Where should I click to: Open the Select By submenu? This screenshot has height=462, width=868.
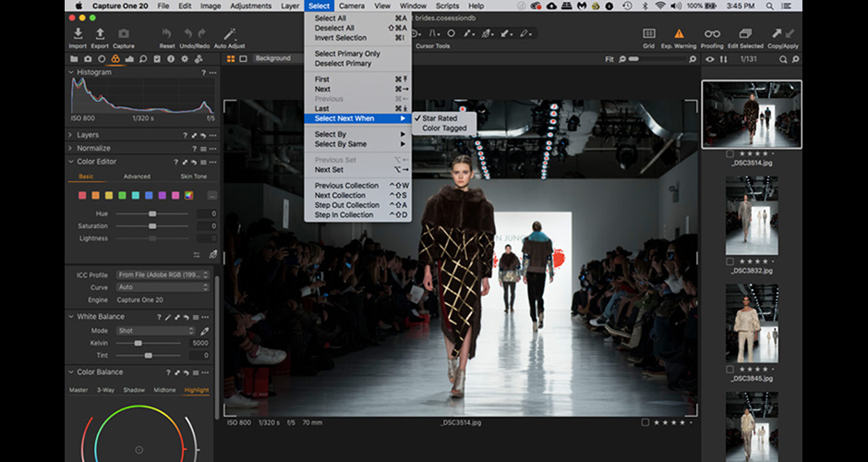click(357, 134)
